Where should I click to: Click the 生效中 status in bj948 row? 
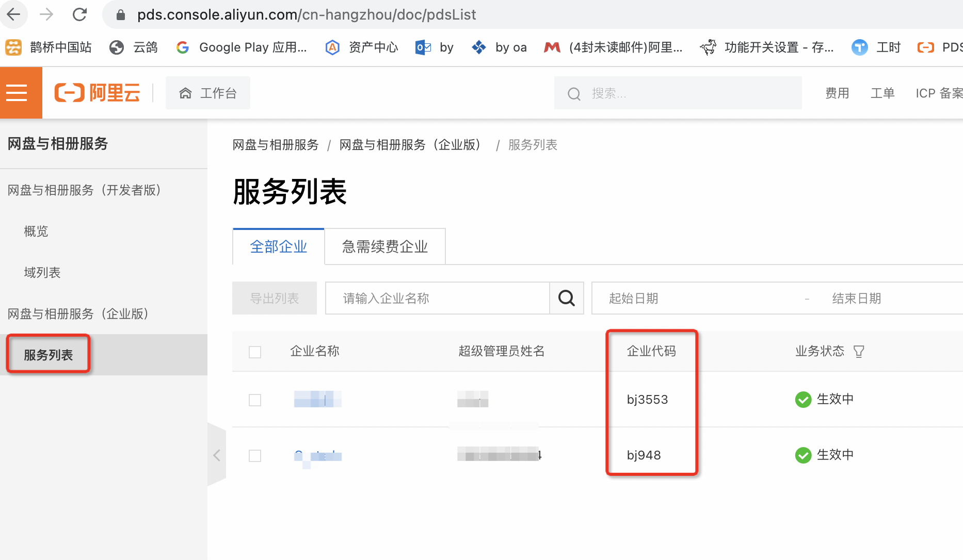point(825,455)
